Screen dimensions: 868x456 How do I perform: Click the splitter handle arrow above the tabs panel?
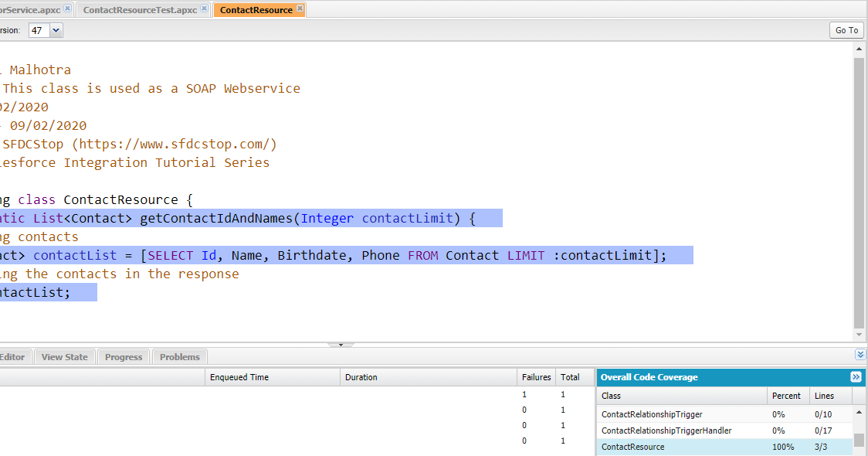(341, 343)
